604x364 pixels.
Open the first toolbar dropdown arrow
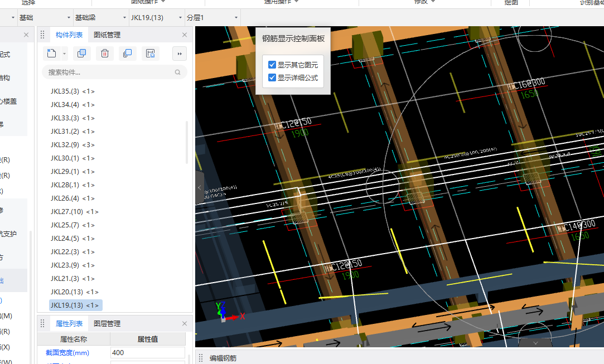coord(13,18)
